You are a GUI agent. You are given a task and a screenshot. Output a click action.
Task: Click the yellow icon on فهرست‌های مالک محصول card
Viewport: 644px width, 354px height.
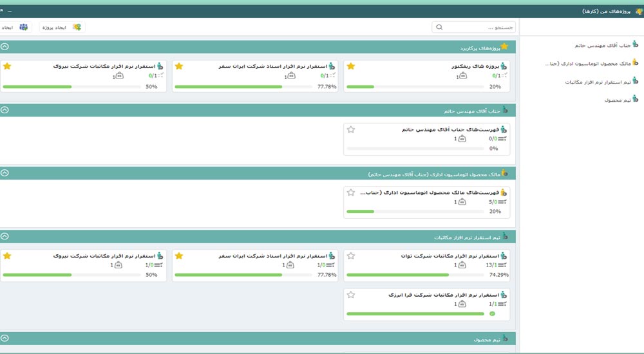click(504, 192)
